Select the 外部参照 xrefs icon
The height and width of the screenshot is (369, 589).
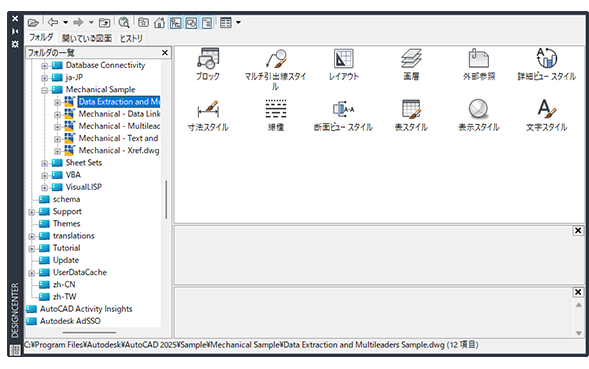(479, 64)
